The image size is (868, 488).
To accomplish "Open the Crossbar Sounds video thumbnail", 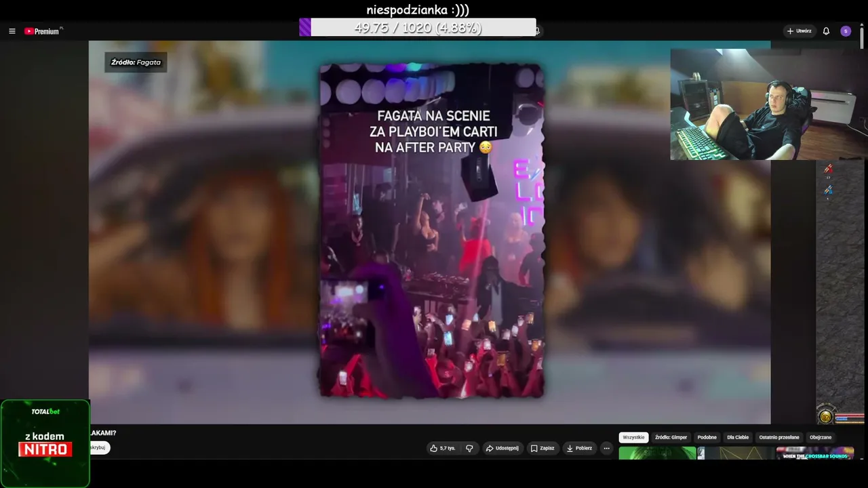I will (x=814, y=453).
